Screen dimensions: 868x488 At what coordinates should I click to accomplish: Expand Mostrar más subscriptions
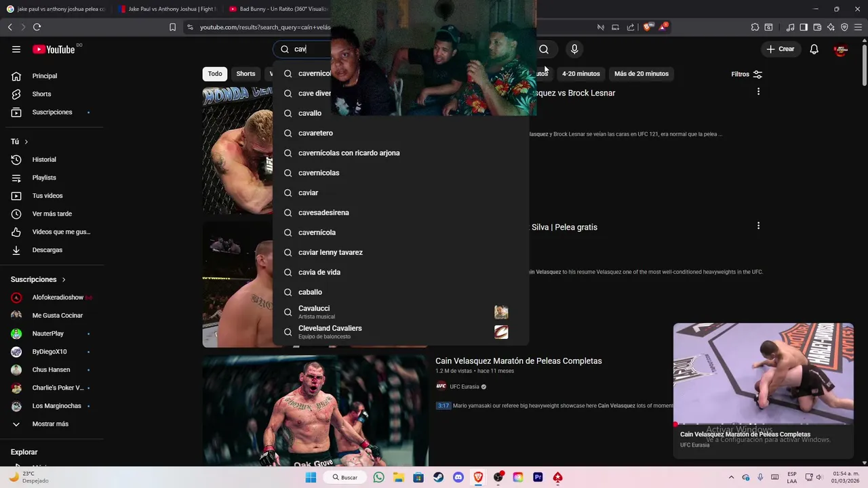(54, 424)
